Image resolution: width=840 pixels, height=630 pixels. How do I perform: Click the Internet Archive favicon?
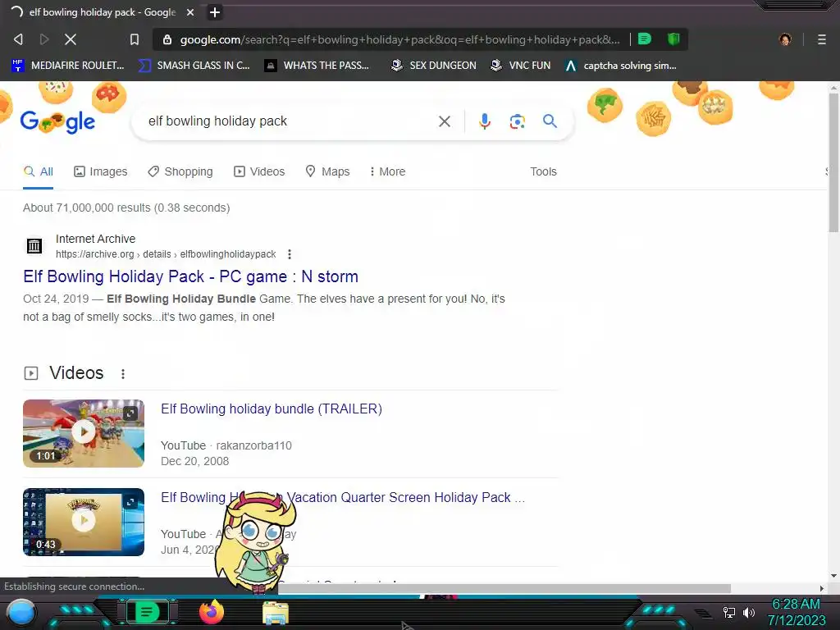[34, 246]
